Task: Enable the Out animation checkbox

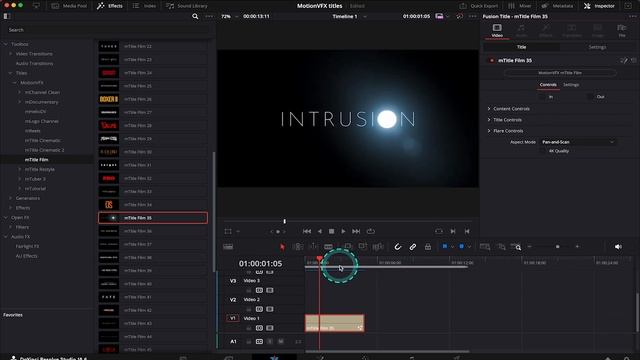Action: click(589, 97)
